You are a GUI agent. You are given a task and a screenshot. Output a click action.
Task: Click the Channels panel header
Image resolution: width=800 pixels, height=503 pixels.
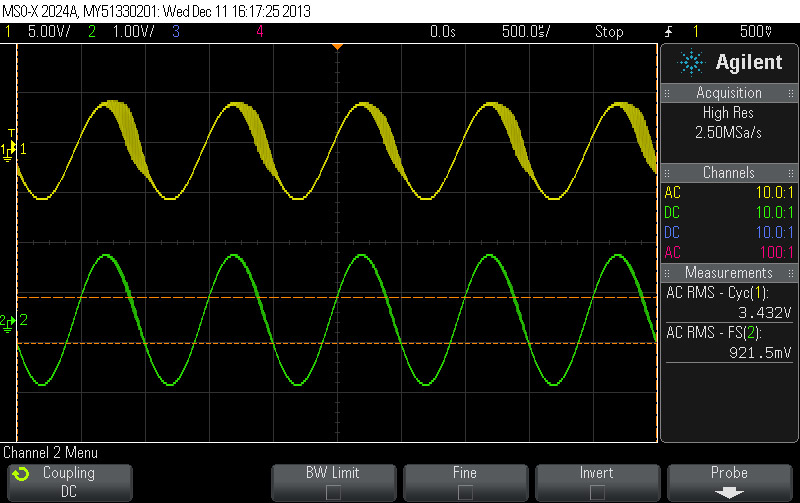[729, 173]
